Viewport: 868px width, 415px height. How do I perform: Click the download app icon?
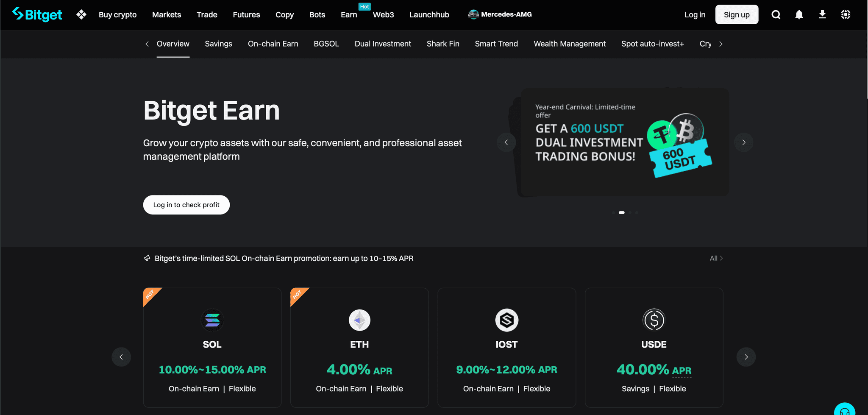822,15
